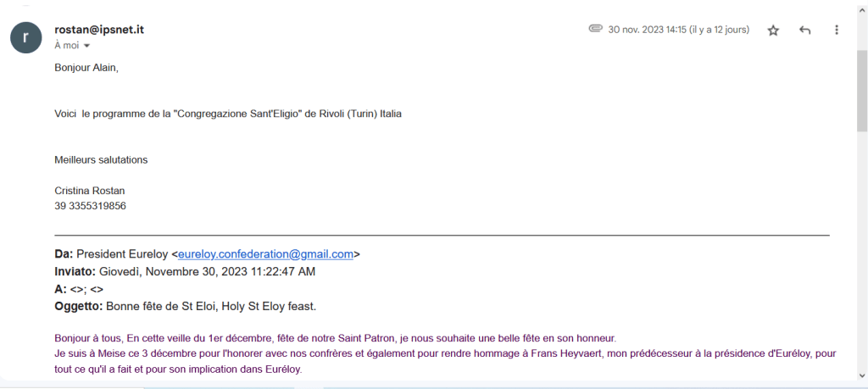This screenshot has height=389, width=868.
Task: Star this email from rostan@ipsnet.it
Action: tap(773, 31)
